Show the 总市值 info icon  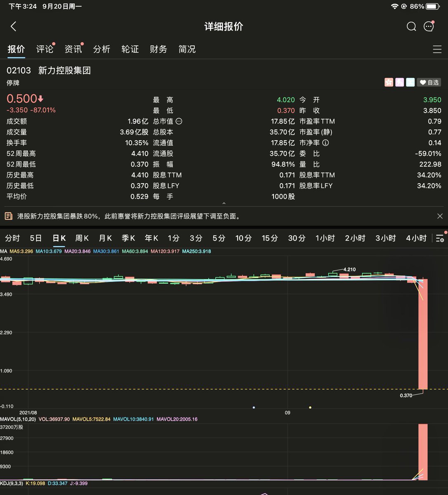tap(179, 121)
